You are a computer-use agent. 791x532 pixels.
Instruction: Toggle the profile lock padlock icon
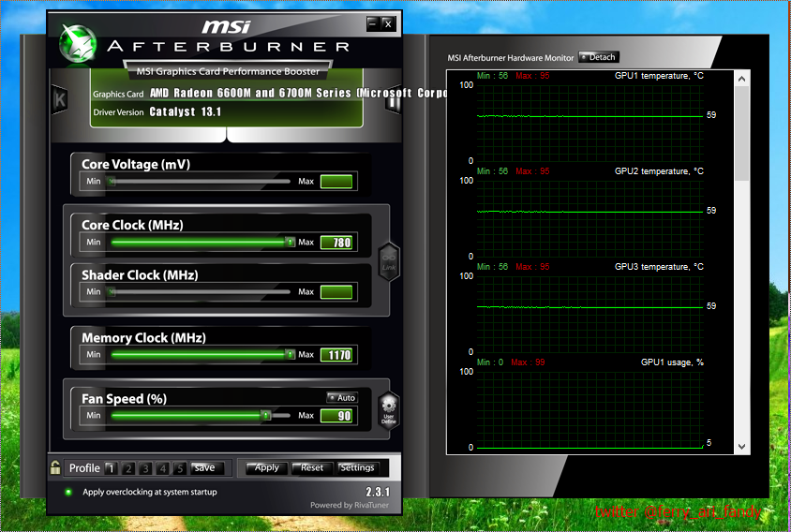pyautogui.click(x=55, y=468)
